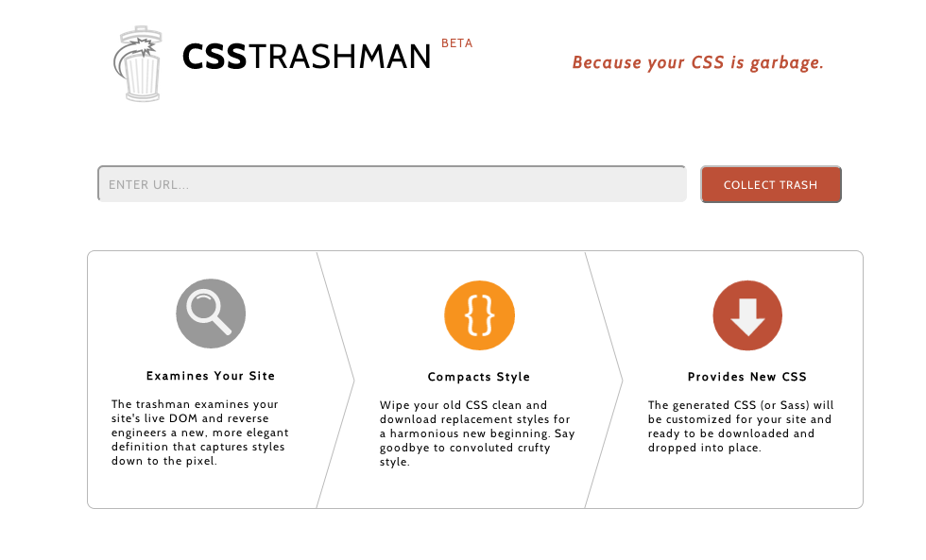Image resolution: width=926 pixels, height=560 pixels.
Task: Click the orange curly braces icon
Action: pyautogui.click(x=479, y=314)
